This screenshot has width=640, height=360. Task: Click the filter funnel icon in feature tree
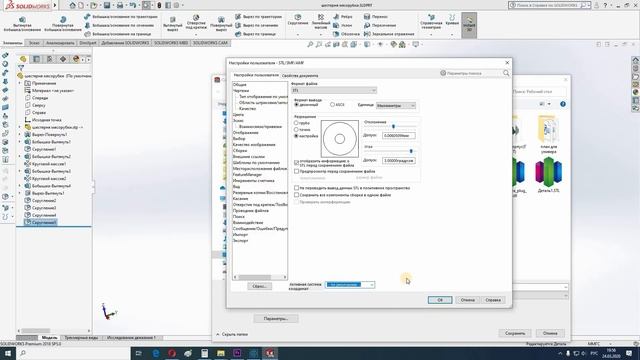click(21, 68)
